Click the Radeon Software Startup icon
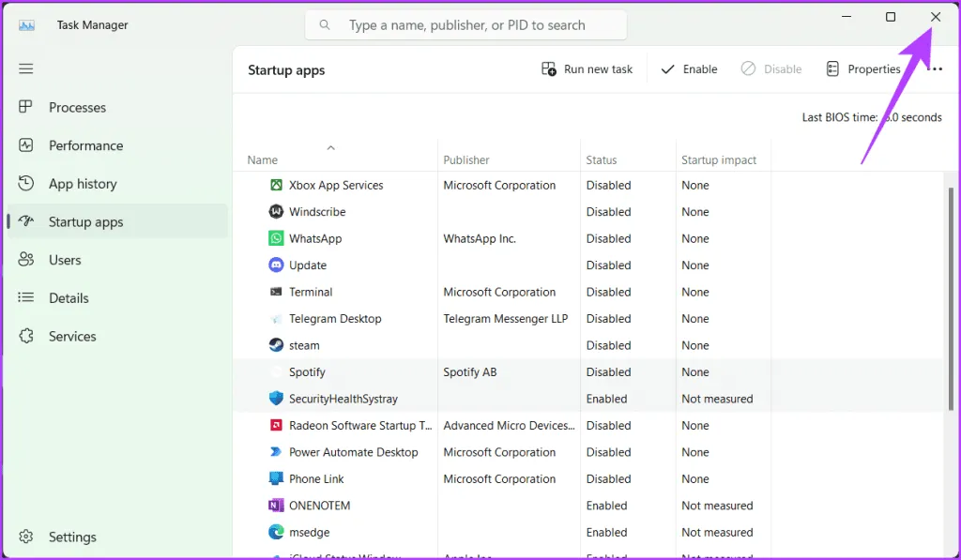961x560 pixels. 276,425
